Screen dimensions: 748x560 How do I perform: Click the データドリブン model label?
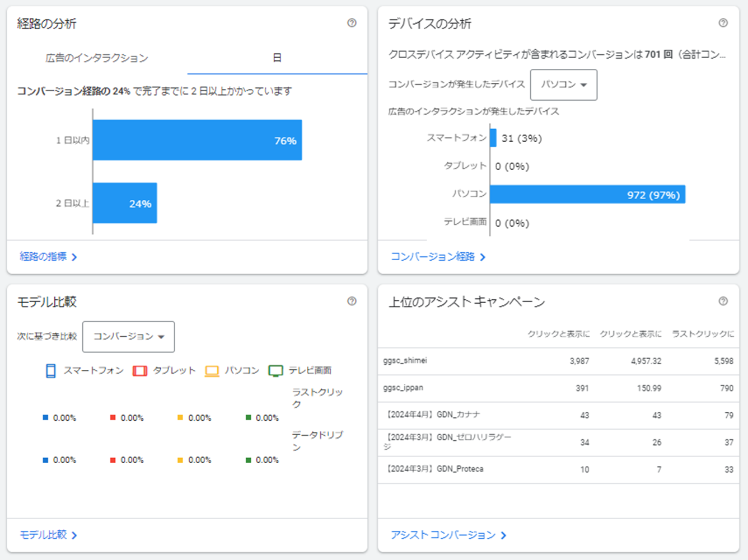(x=317, y=441)
